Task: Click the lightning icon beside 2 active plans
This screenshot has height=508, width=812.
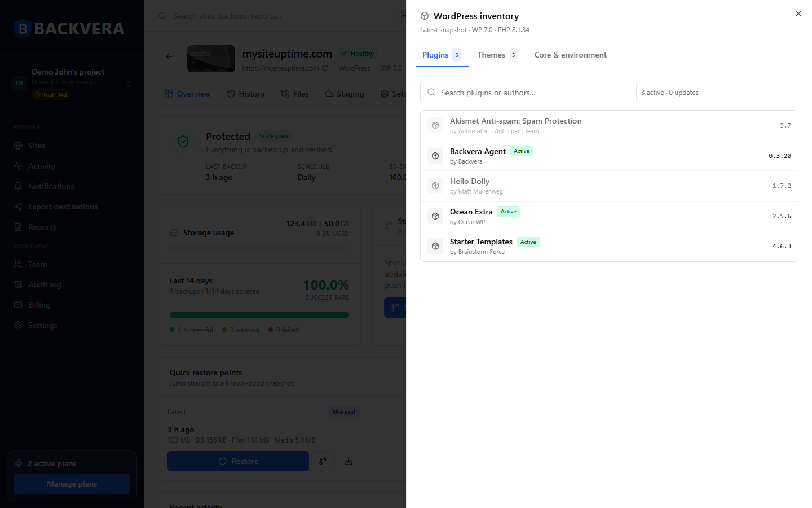Action: pyautogui.click(x=19, y=463)
